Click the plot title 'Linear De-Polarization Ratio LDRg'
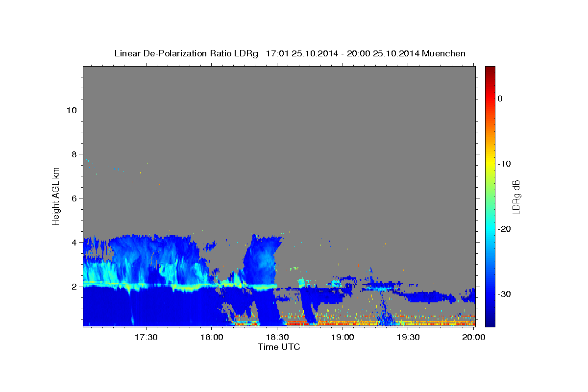The image size is (588, 392). [x=186, y=53]
